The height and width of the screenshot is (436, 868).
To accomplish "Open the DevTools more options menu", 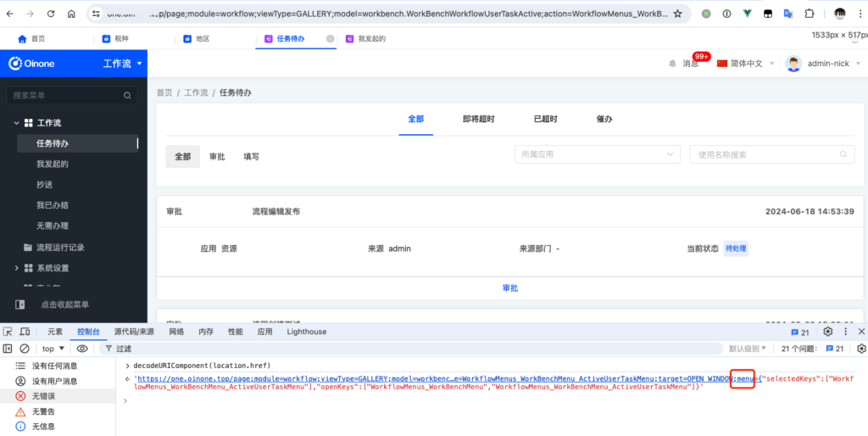I will click(845, 332).
